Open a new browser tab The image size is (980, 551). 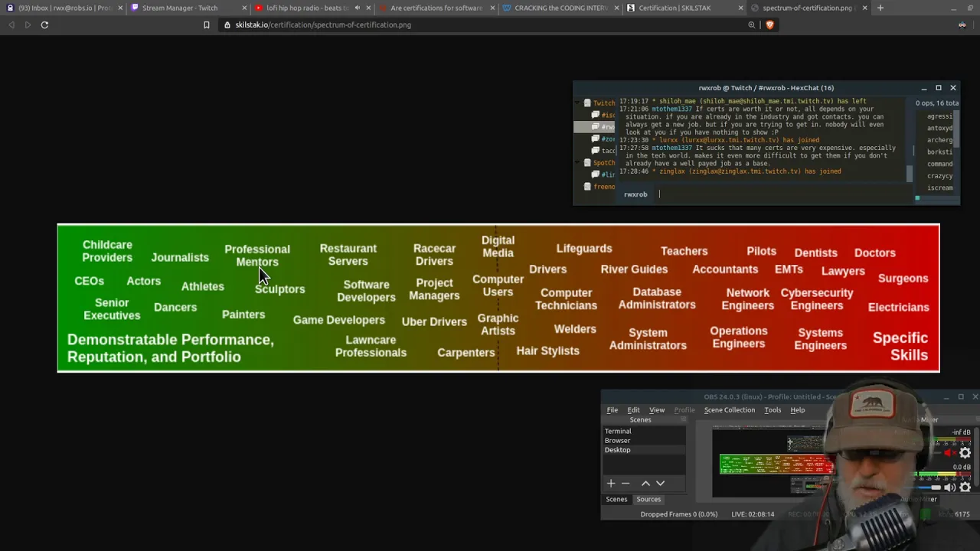pyautogui.click(x=880, y=8)
